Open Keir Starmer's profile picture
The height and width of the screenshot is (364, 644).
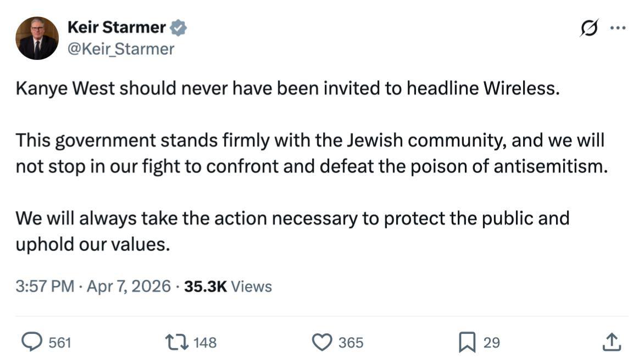pyautogui.click(x=37, y=38)
